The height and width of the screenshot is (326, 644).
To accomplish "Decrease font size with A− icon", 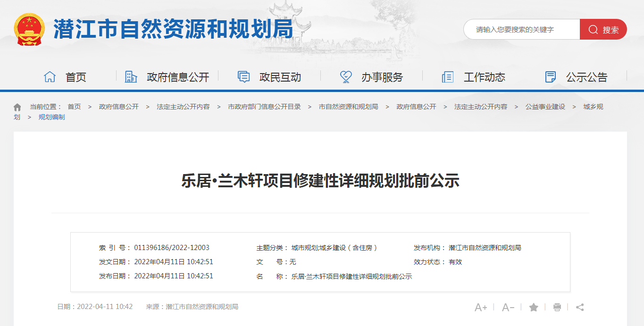I will point(508,308).
